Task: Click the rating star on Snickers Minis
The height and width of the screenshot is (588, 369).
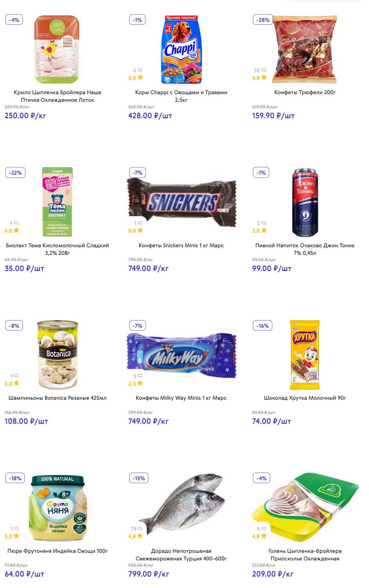Action: click(x=140, y=230)
